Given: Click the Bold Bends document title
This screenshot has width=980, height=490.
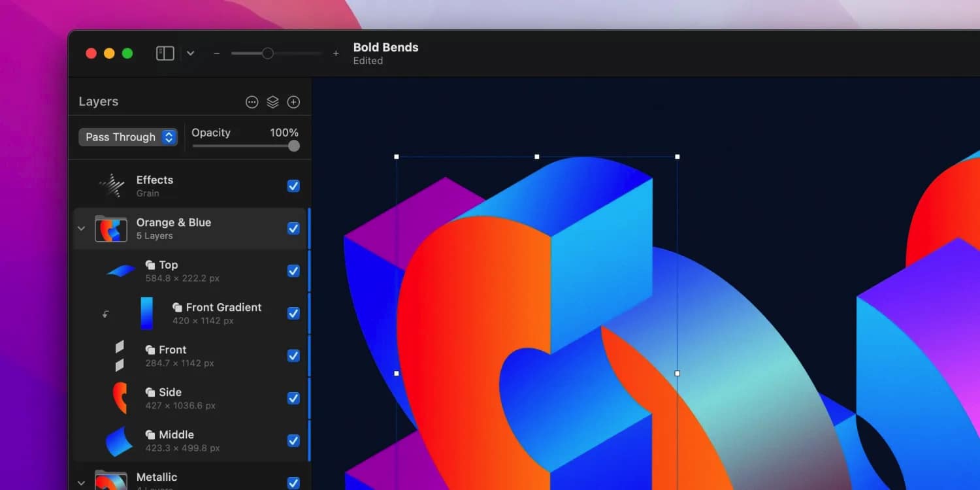Looking at the screenshot, I should [385, 48].
